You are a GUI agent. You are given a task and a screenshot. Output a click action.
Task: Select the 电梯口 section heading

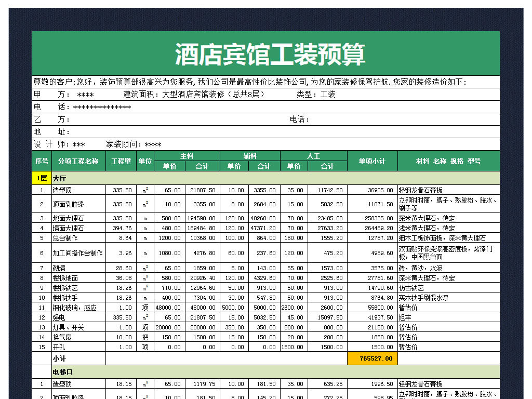tap(62, 372)
